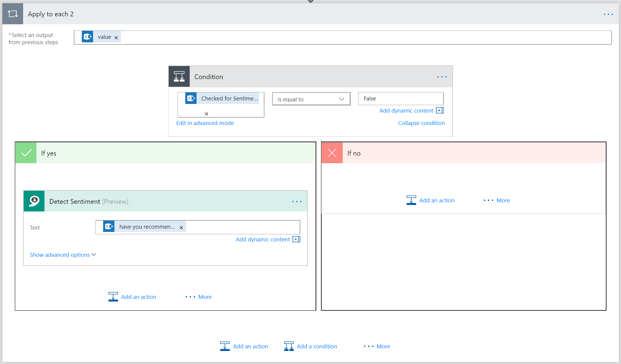Image resolution: width=621 pixels, height=364 pixels.
Task: Click the Condition header icon
Action: (x=179, y=77)
